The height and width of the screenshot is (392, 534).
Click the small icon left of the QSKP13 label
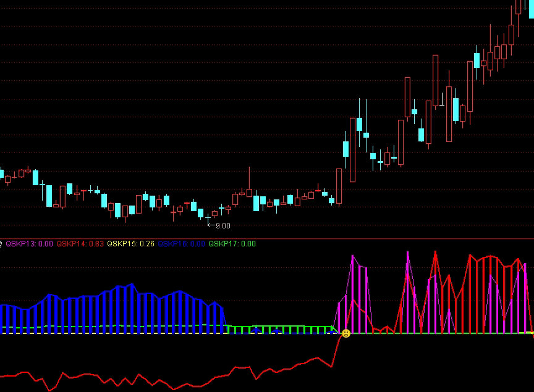coord(2,244)
